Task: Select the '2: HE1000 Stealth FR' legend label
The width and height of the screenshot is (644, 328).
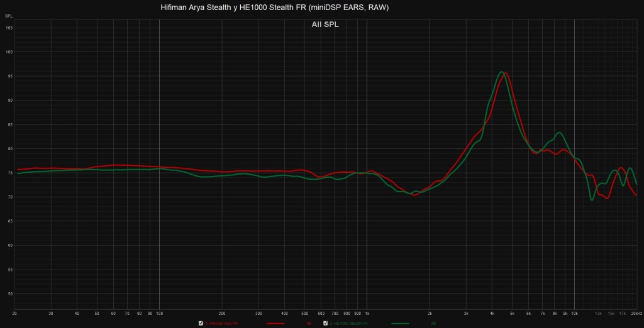Action: (348, 323)
